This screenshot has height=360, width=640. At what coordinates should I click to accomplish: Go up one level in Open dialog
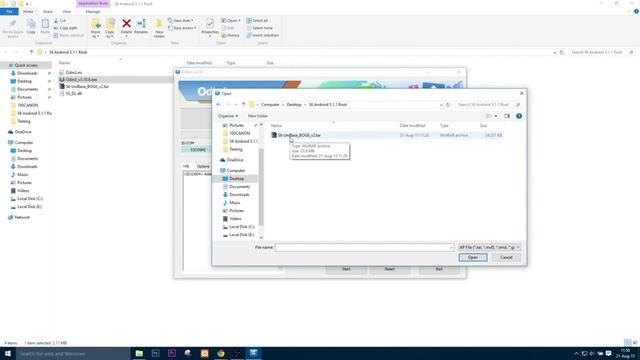pos(244,105)
